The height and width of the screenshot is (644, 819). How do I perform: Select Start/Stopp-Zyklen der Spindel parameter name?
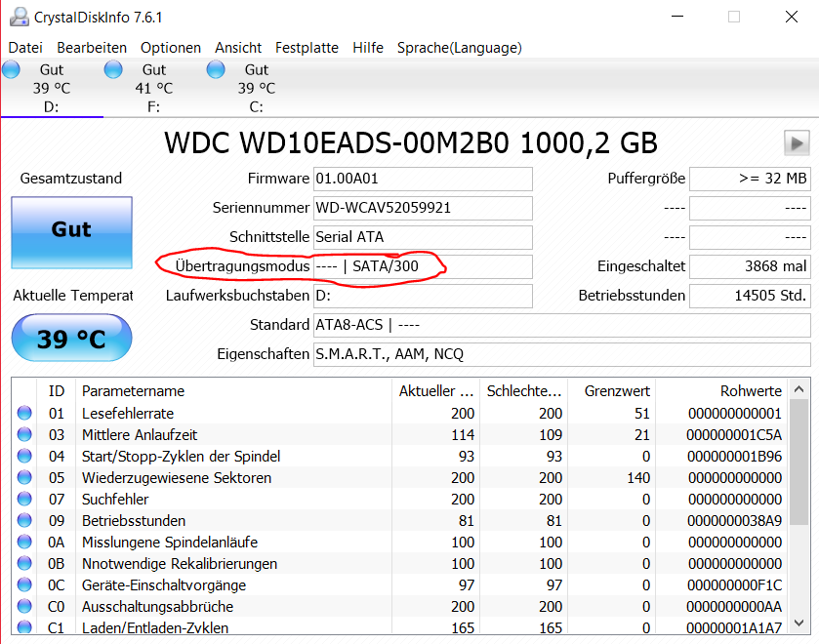pyautogui.click(x=181, y=456)
